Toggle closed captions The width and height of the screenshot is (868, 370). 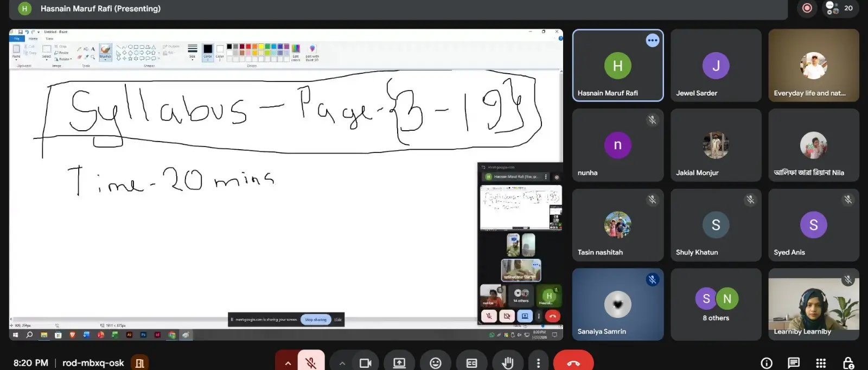pos(472,363)
